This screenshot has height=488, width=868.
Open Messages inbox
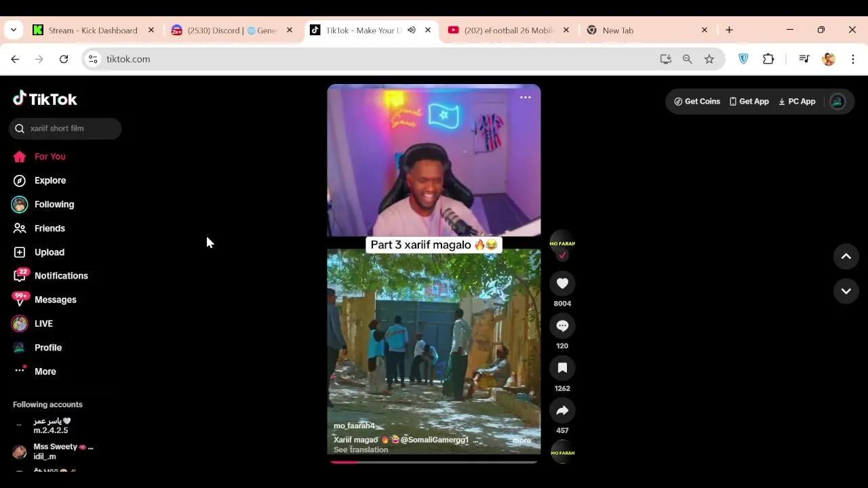[x=44, y=300]
